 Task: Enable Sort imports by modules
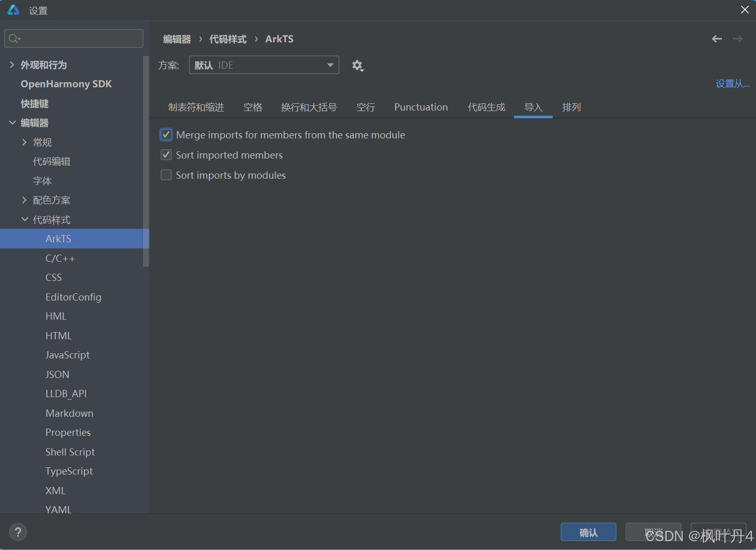coord(166,175)
